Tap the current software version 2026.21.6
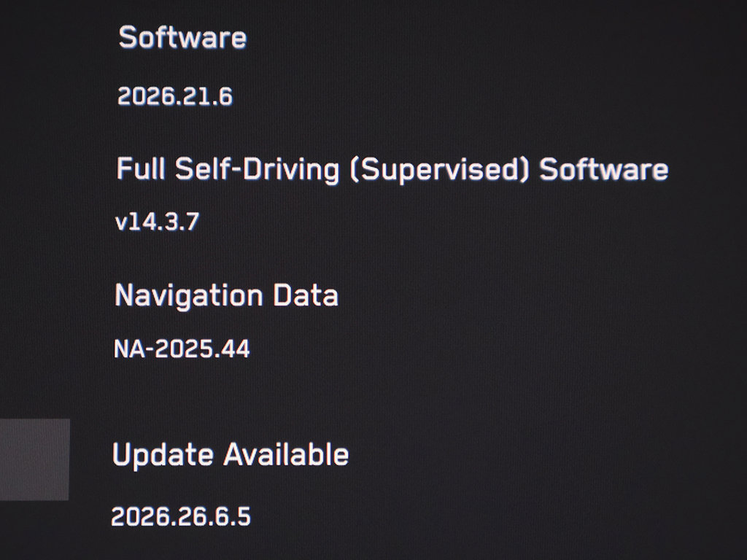747x560 pixels. click(x=175, y=96)
